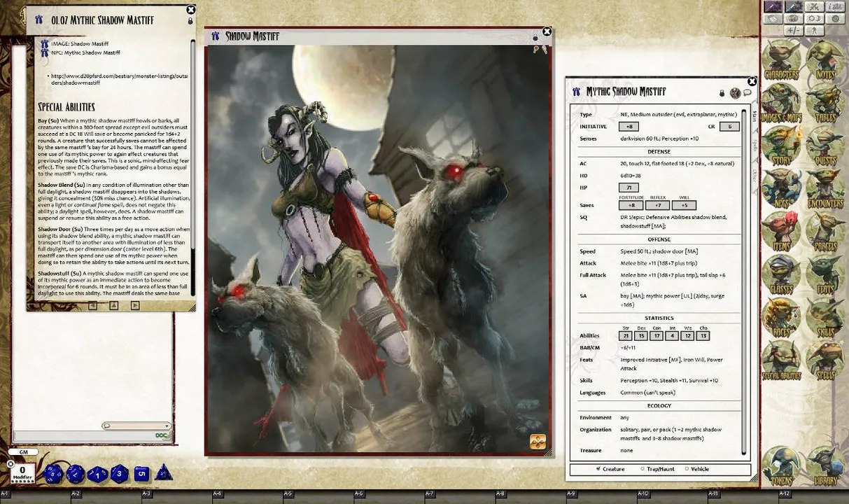Click the d4 pyramid die
The height and width of the screenshot is (504, 849).
point(164,472)
